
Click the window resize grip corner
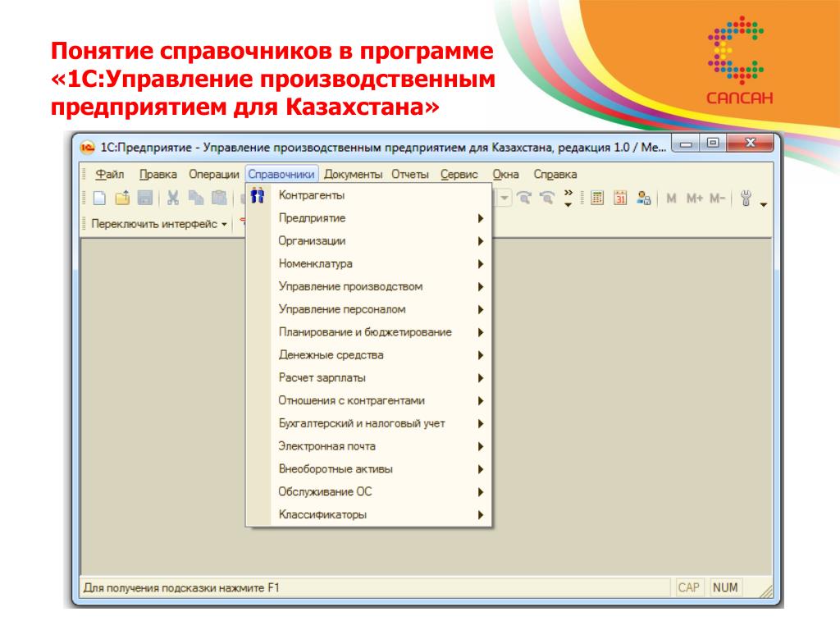point(767,591)
